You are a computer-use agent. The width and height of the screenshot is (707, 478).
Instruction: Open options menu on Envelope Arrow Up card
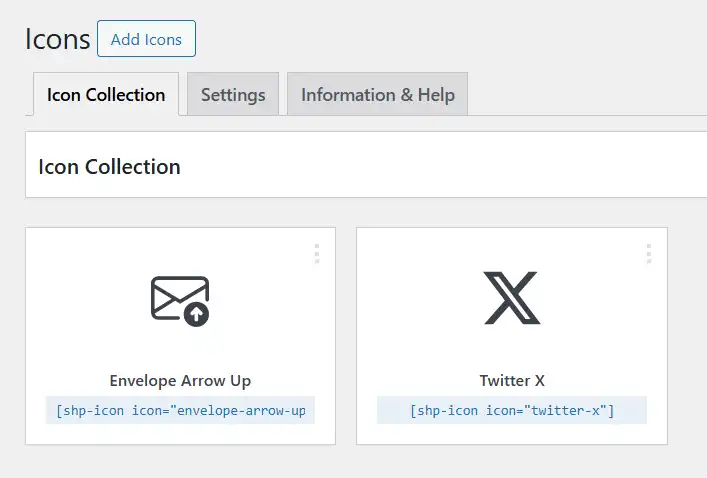point(317,253)
